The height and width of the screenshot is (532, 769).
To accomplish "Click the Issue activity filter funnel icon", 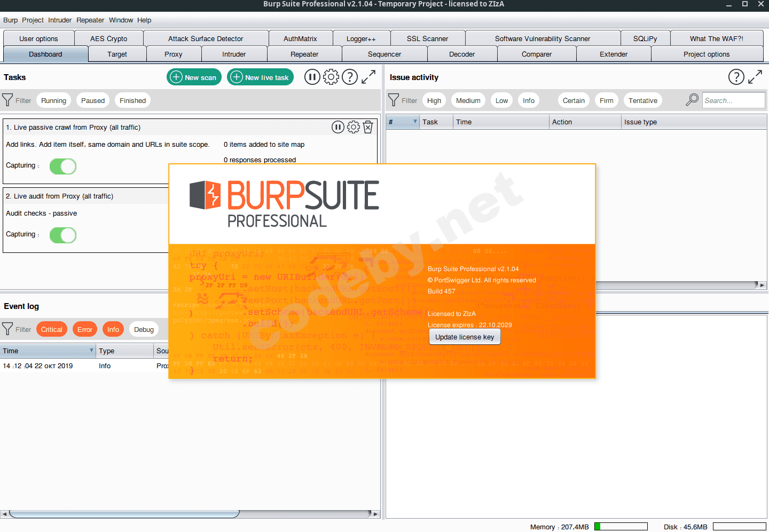I will (394, 100).
